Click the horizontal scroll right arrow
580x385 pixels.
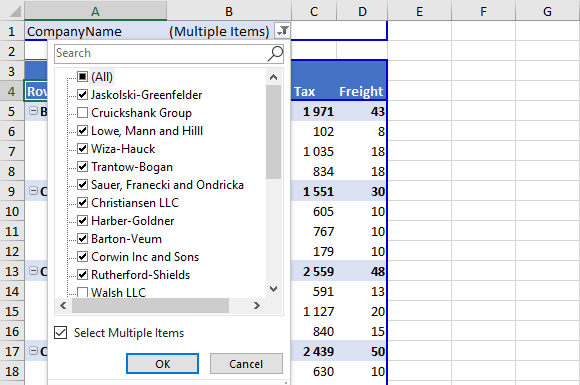(x=257, y=305)
